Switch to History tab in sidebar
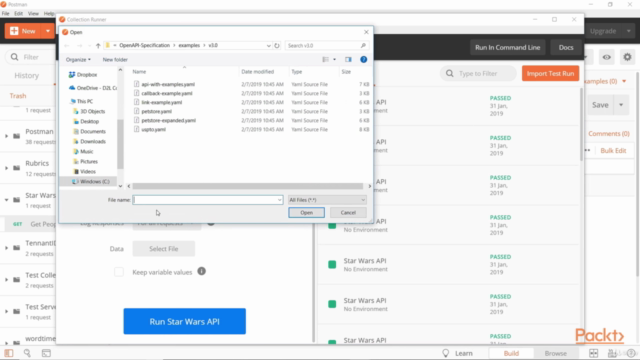640x360 pixels. click(x=27, y=76)
